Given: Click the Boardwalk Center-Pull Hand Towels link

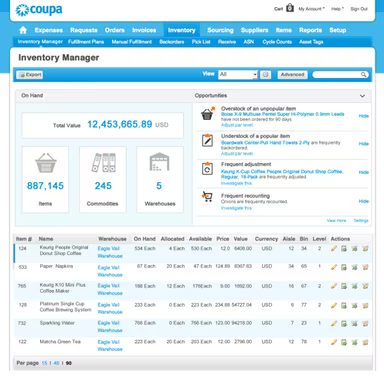Looking at the screenshot, I should coord(265,143).
